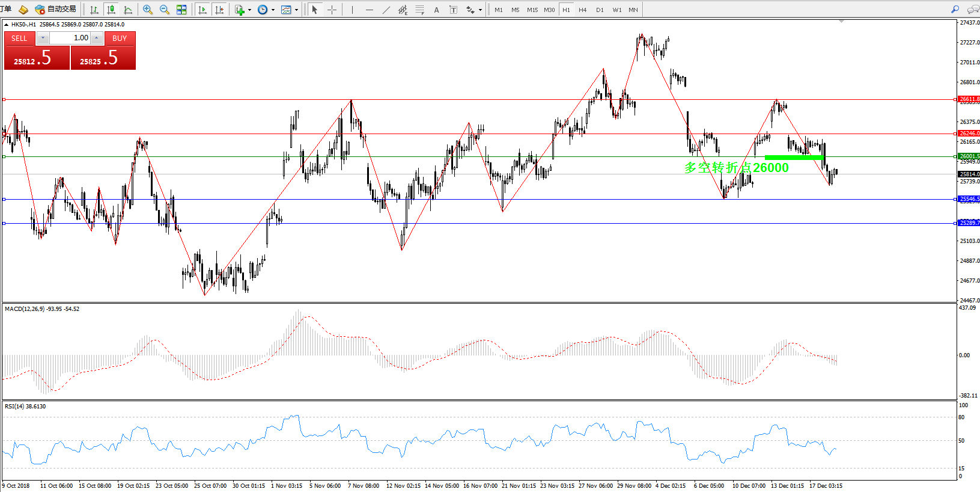The height and width of the screenshot is (492, 980).
Task: Switch chart to bar chart mode
Action: point(94,10)
